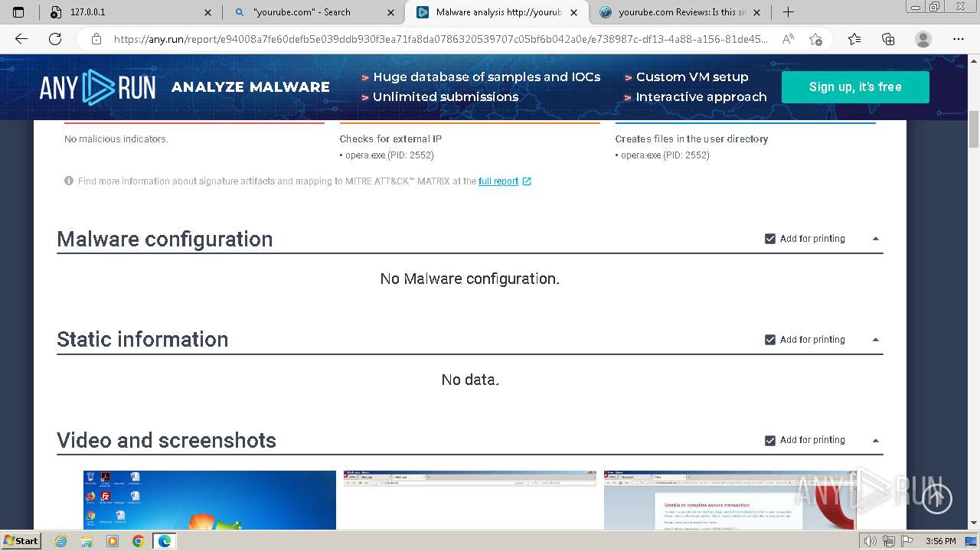
Task: Open media player from taskbar
Action: [113, 541]
